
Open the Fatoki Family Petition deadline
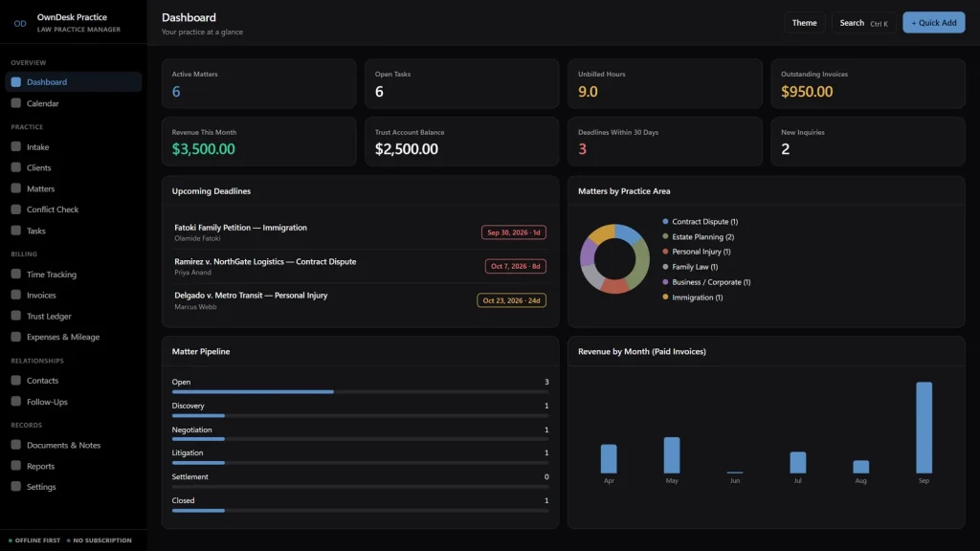point(360,232)
